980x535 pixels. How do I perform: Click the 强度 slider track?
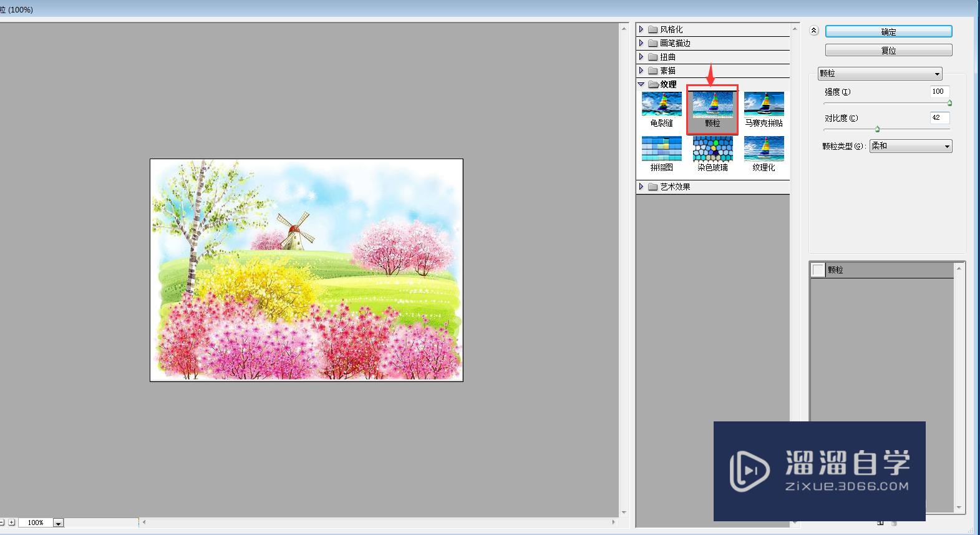tap(886, 103)
